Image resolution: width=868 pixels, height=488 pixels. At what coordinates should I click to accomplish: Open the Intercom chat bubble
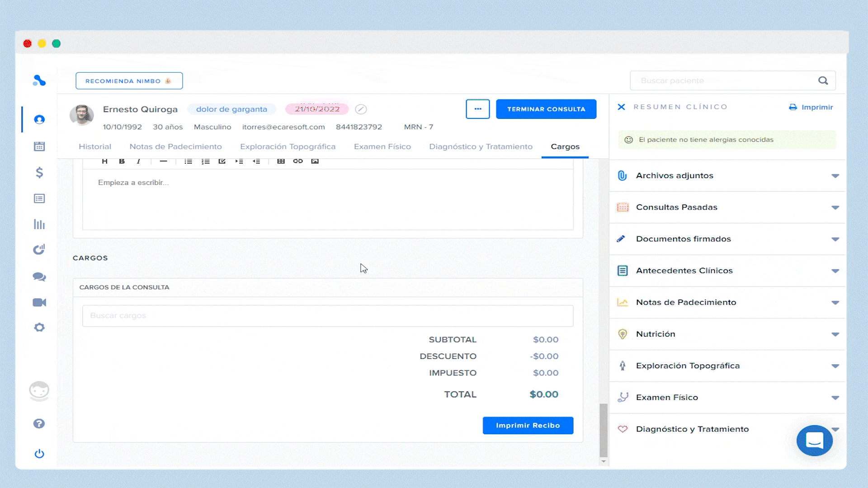pyautogui.click(x=815, y=441)
